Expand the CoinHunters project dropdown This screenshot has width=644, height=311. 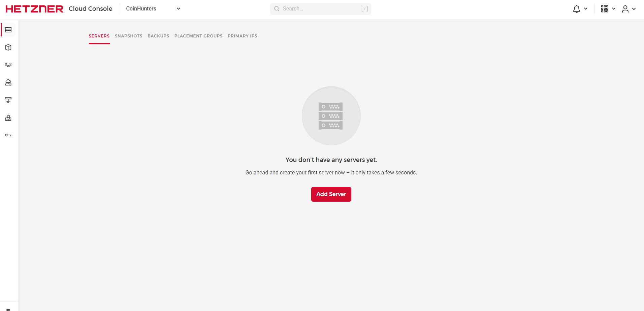179,9
